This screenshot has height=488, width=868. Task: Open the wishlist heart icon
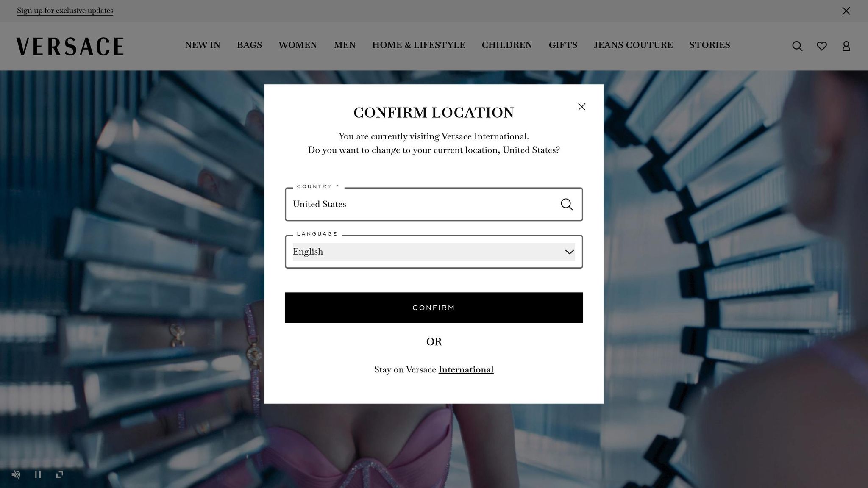pos(822,46)
